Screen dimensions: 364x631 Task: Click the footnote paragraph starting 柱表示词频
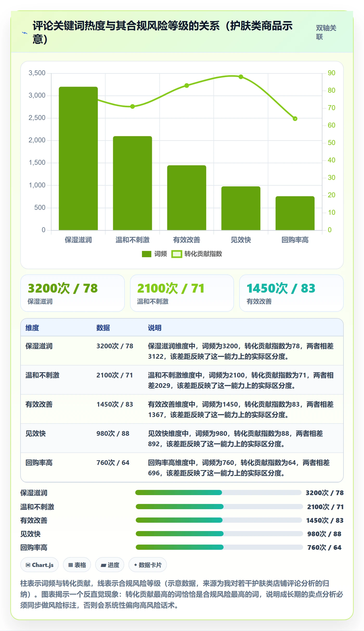point(182,594)
